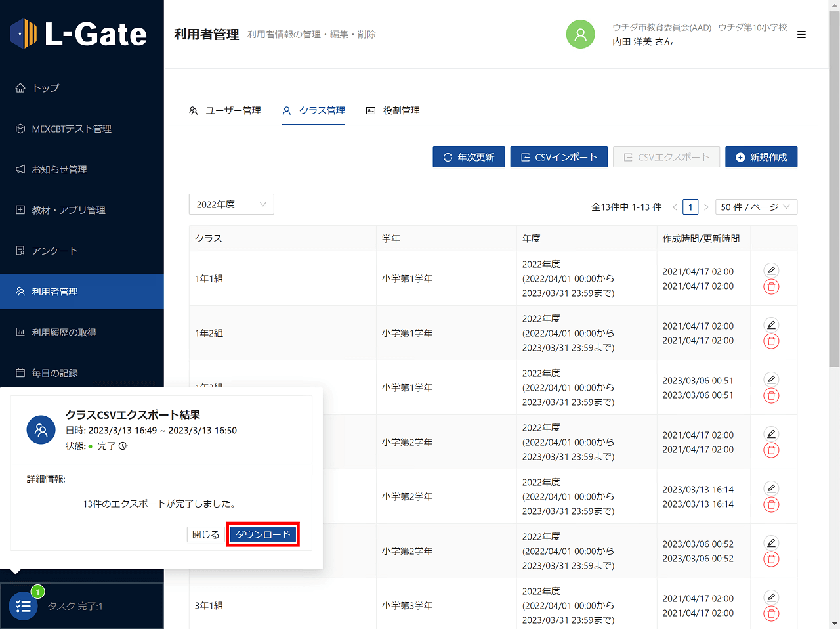Click the 学年 column header

(x=447, y=238)
